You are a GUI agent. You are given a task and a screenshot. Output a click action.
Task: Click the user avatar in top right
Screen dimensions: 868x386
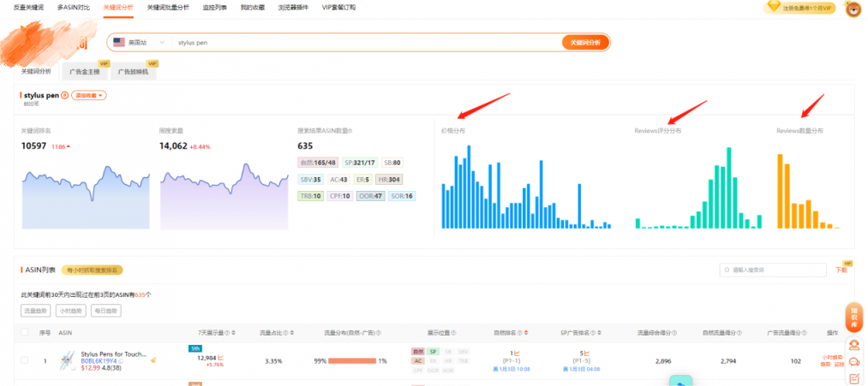point(853,9)
